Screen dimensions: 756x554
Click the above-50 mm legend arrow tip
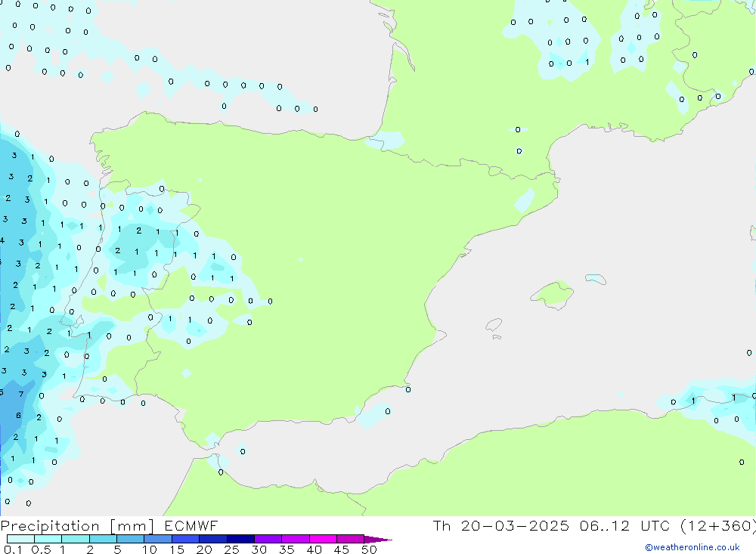click(379, 539)
